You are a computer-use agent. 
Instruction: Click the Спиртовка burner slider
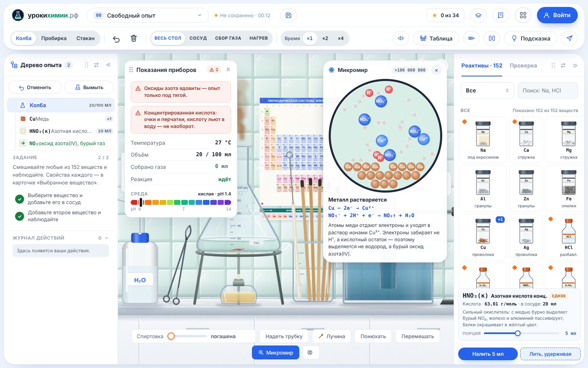[188, 336]
